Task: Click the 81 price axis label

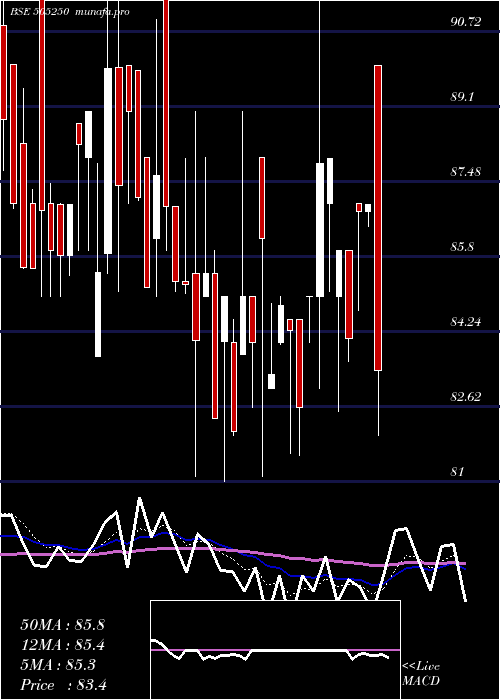Action: click(x=458, y=472)
